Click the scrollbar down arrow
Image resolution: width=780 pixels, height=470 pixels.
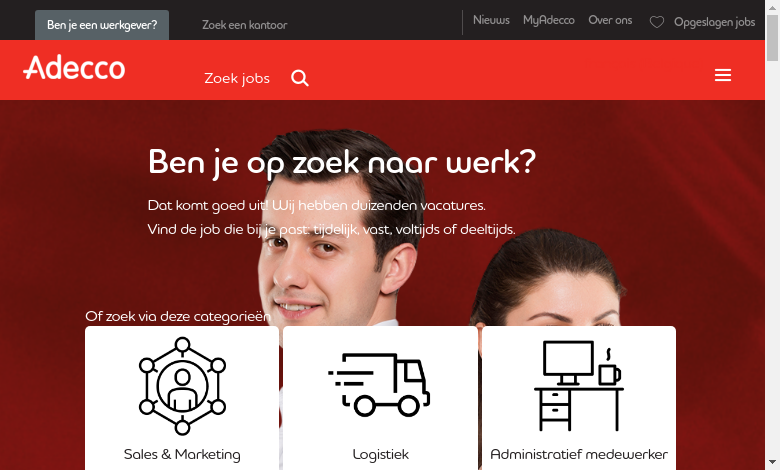pos(772,462)
